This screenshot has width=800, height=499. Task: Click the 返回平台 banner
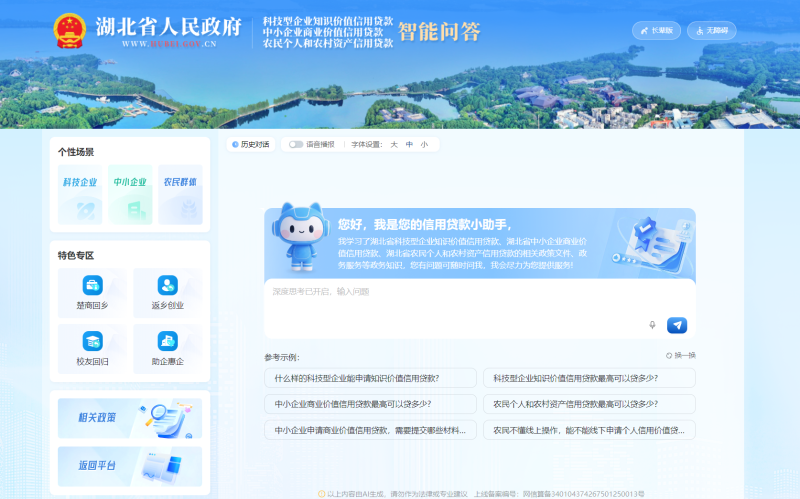click(x=130, y=466)
